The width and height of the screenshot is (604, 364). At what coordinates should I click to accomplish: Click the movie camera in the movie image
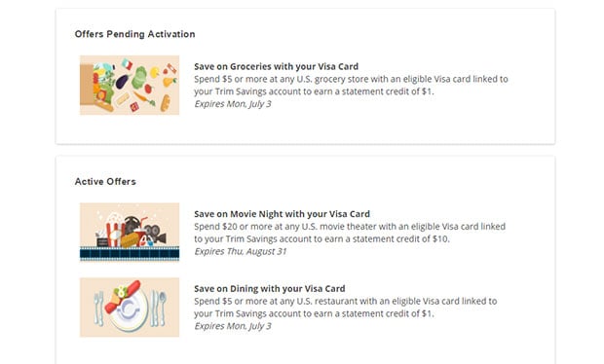pyautogui.click(x=155, y=234)
